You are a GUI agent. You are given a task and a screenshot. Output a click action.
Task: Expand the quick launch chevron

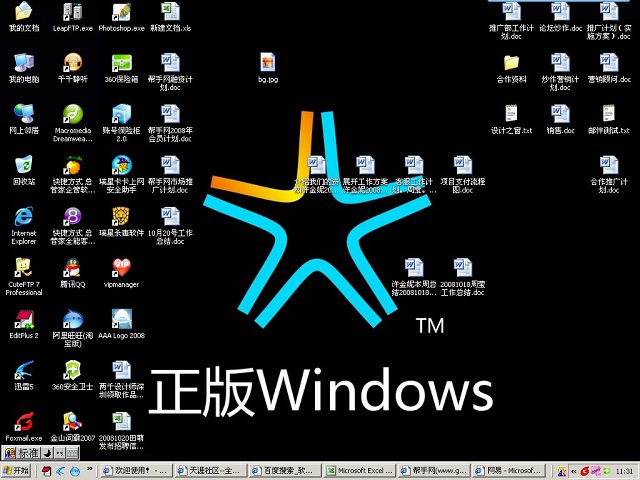(90, 469)
